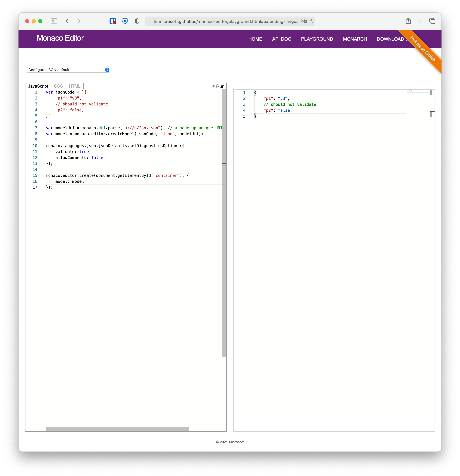
Task: Click the left editor vertical scrollbar
Action: point(224,223)
